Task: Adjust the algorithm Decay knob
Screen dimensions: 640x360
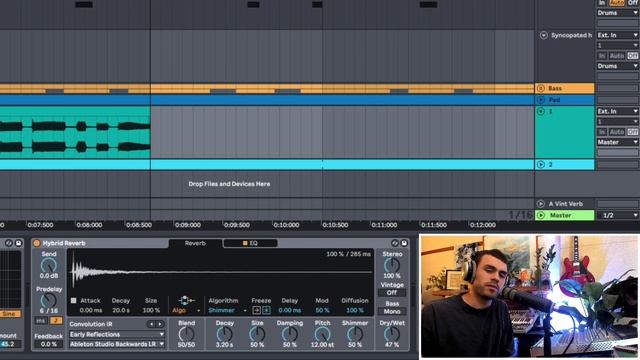Action: click(224, 334)
